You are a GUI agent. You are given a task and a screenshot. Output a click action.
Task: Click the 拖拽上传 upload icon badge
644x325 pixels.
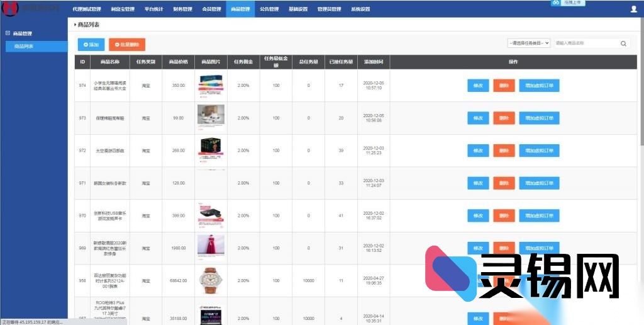pyautogui.click(x=567, y=3)
